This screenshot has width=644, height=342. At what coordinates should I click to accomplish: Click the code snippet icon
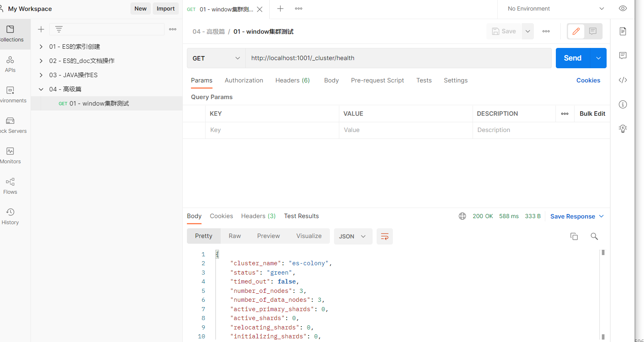622,80
